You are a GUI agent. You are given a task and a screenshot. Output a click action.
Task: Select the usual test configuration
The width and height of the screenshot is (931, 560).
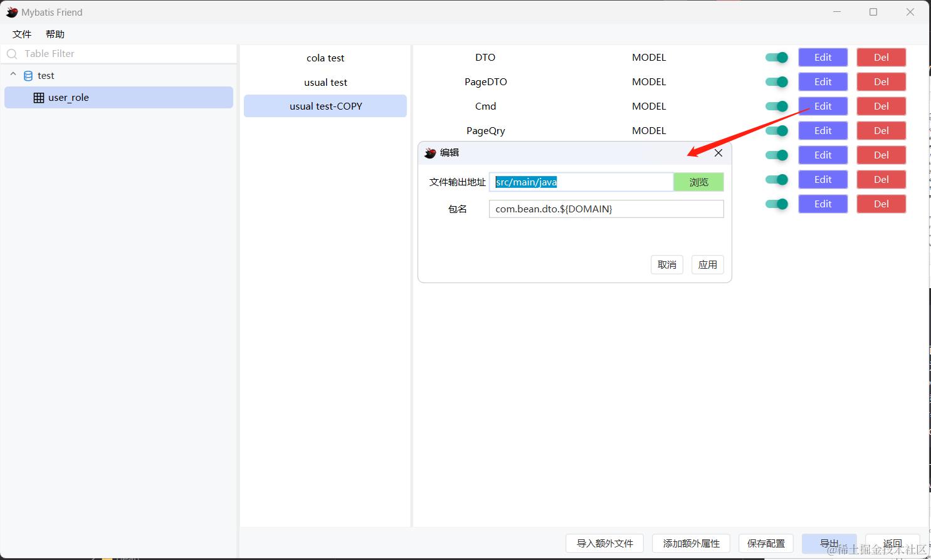coord(325,83)
